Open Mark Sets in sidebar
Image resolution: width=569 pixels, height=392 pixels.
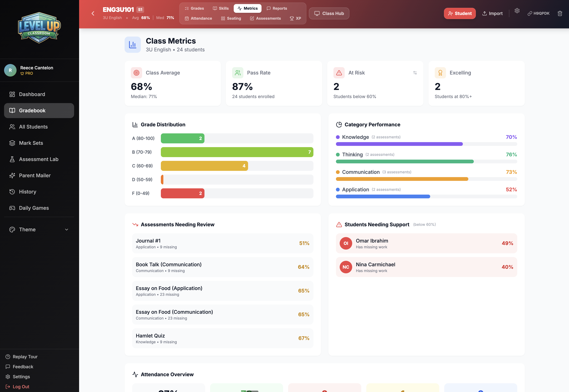coord(31,143)
